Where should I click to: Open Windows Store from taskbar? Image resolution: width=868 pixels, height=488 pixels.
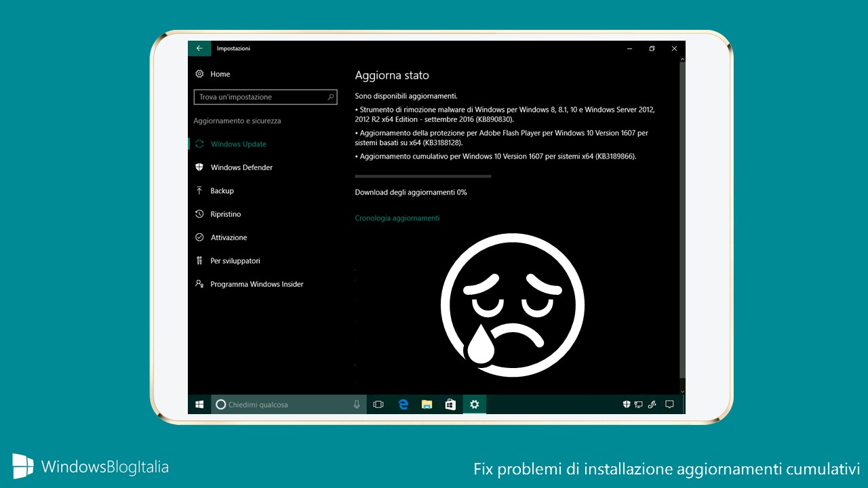point(450,405)
